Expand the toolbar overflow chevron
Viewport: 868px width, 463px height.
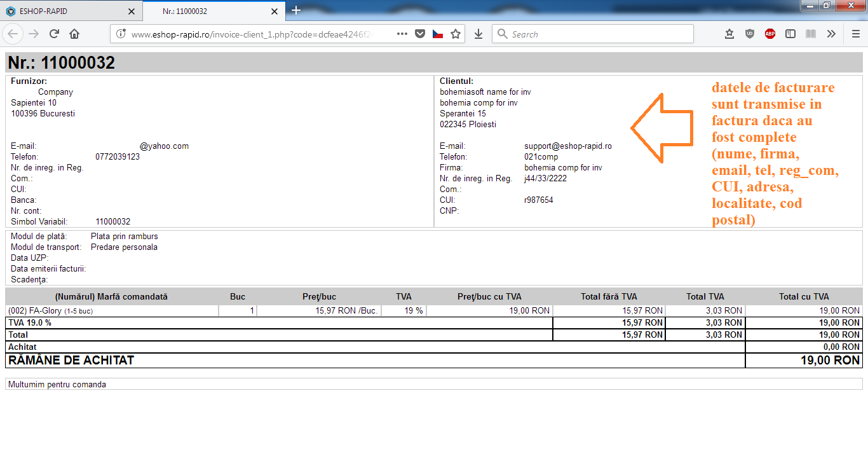[831, 34]
